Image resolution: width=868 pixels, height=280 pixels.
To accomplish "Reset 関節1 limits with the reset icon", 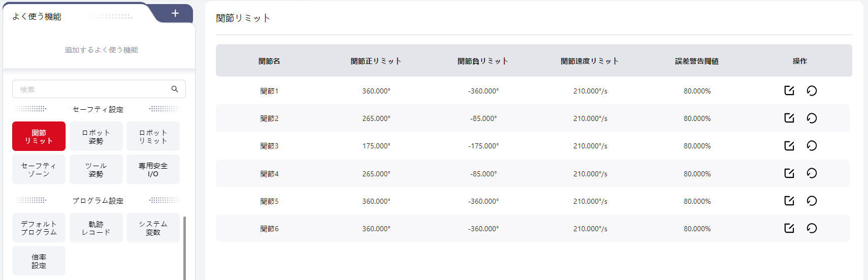I will click(x=812, y=90).
